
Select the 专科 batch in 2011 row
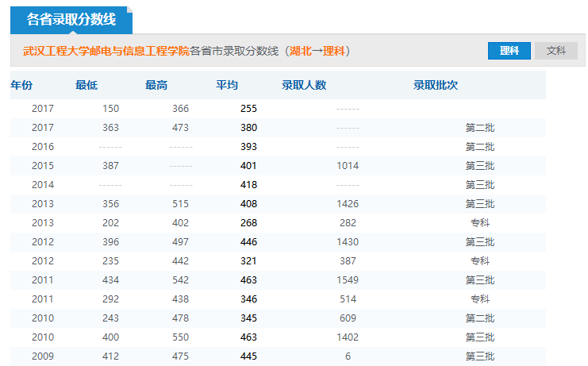(480, 299)
